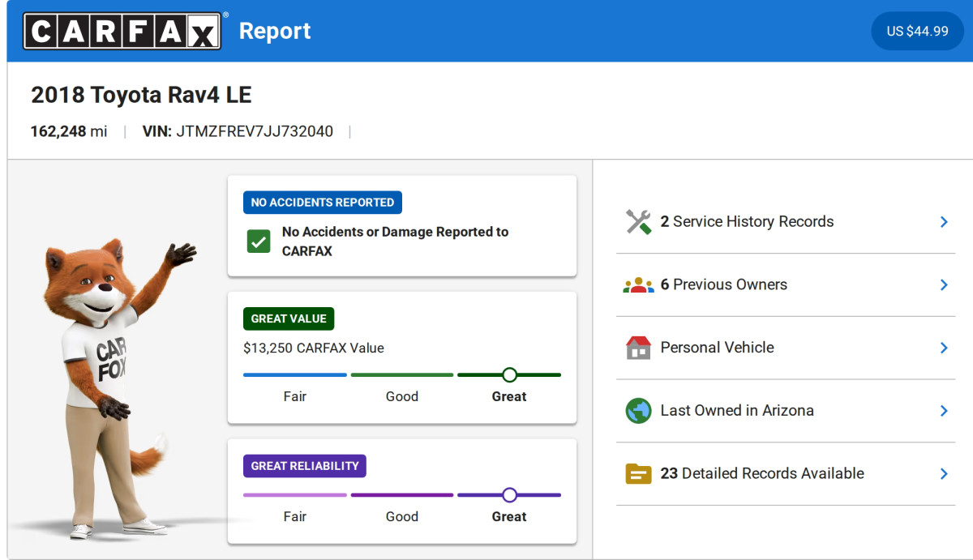Click the Good label under reliability slider
Screen dimensions: 973x560
tap(402, 516)
